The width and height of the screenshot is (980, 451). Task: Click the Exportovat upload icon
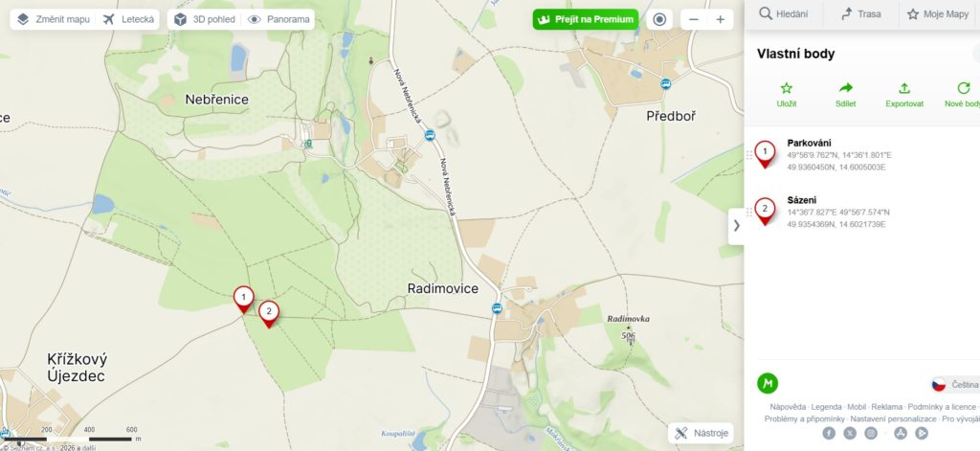point(904,88)
